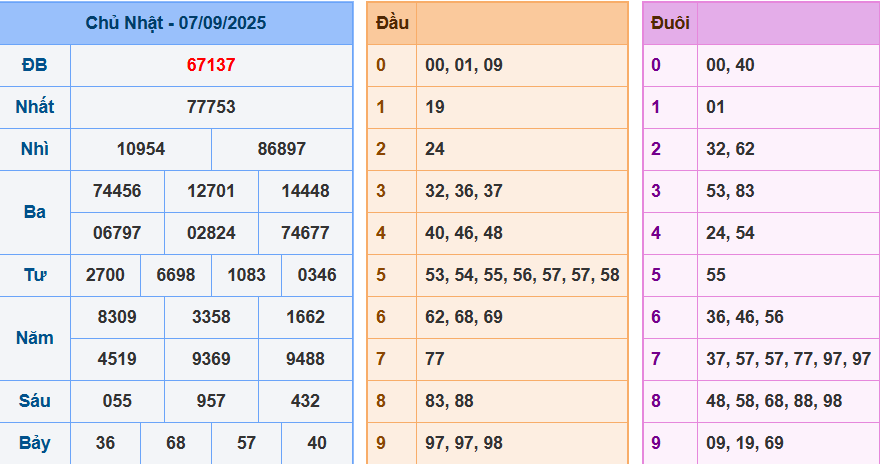Select the ĐB row label
This screenshot has height=464, width=880.
pos(34,65)
